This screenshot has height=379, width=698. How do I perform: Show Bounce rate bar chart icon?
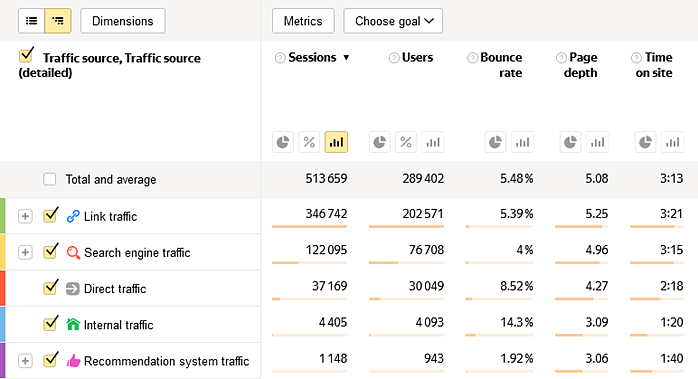522,142
